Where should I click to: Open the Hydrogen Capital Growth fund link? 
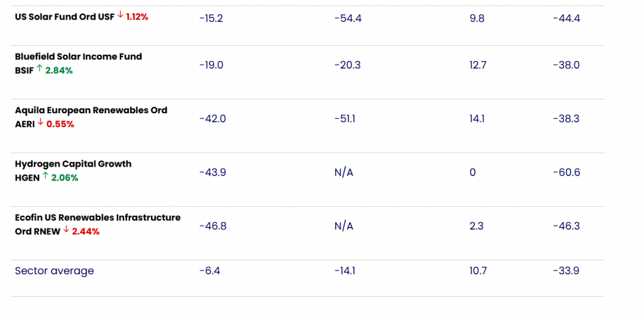pos(73,164)
